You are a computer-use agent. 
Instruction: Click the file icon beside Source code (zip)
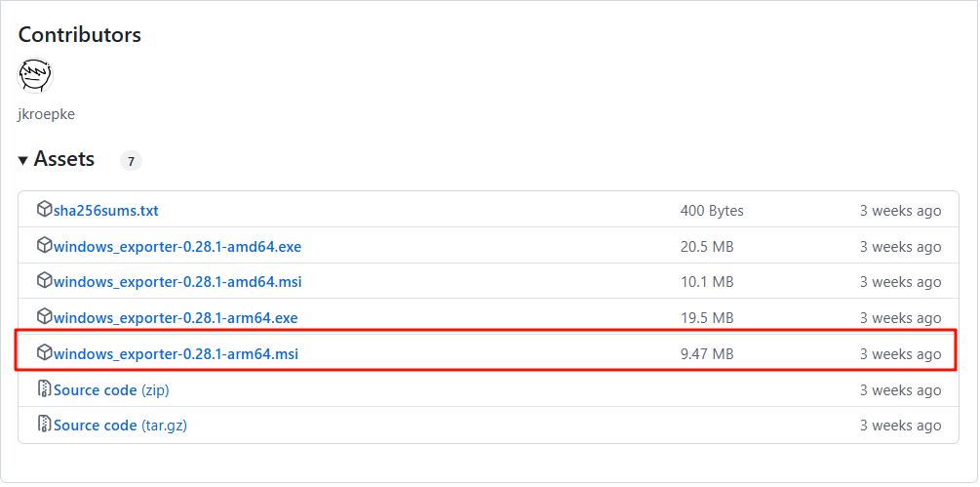point(44,389)
